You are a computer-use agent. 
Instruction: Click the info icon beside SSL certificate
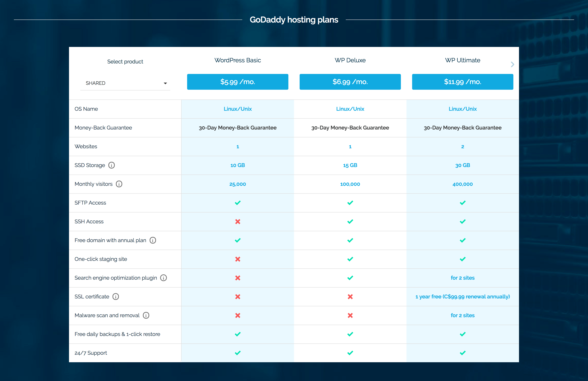[115, 296]
